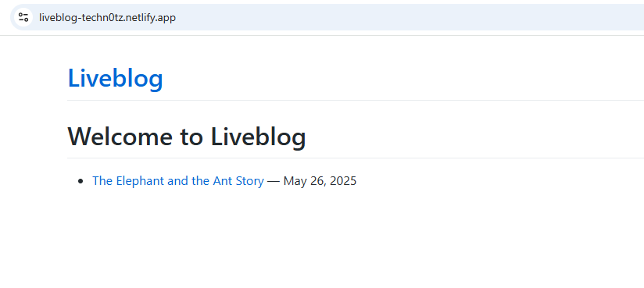Viewport: 644px width, 288px height.
Task: Click the divider line under the Welcome heading
Action: pos(356,158)
